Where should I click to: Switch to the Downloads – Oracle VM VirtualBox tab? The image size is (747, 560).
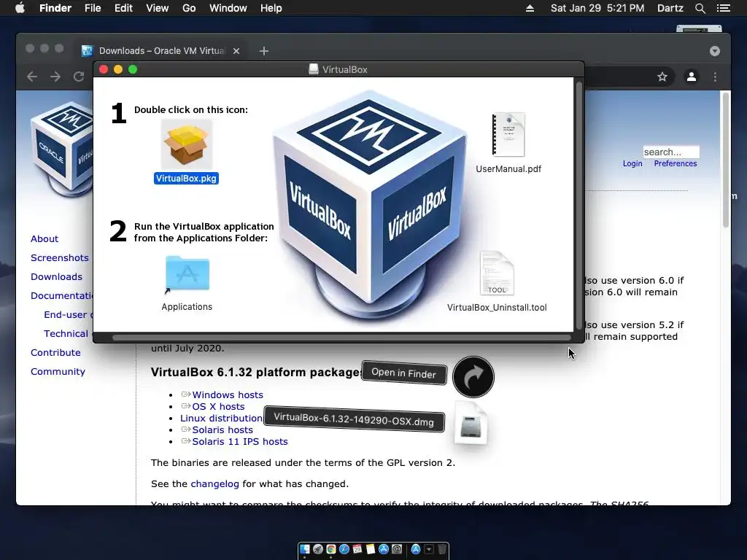pyautogui.click(x=162, y=51)
